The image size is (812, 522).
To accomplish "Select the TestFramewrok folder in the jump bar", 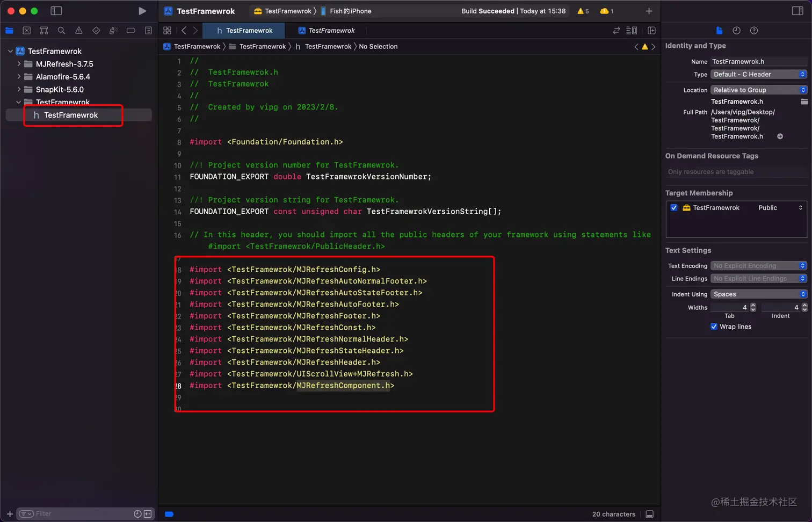I will pos(257,47).
